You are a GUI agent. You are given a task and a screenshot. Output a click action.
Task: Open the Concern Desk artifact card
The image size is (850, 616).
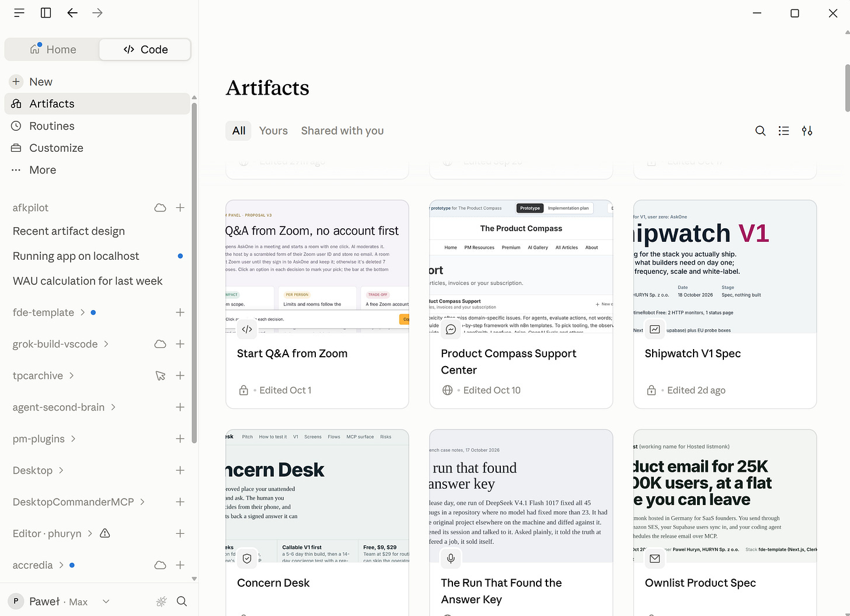[x=317, y=523]
